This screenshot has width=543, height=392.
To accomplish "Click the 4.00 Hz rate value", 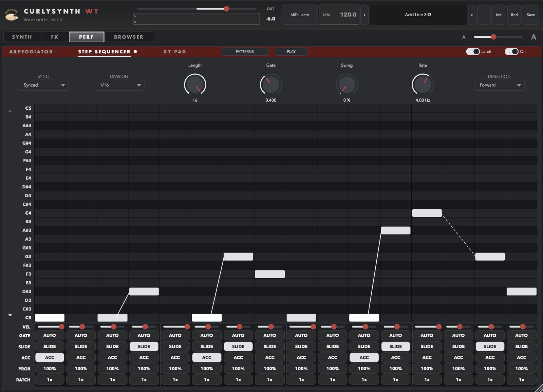I will pos(423,100).
